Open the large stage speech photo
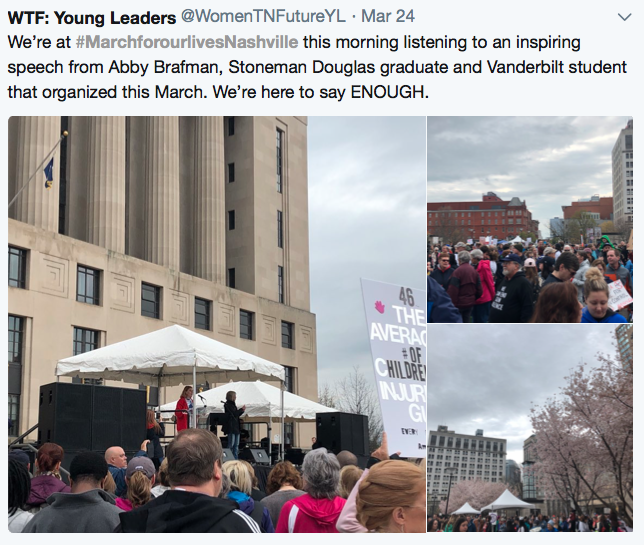 (217, 324)
